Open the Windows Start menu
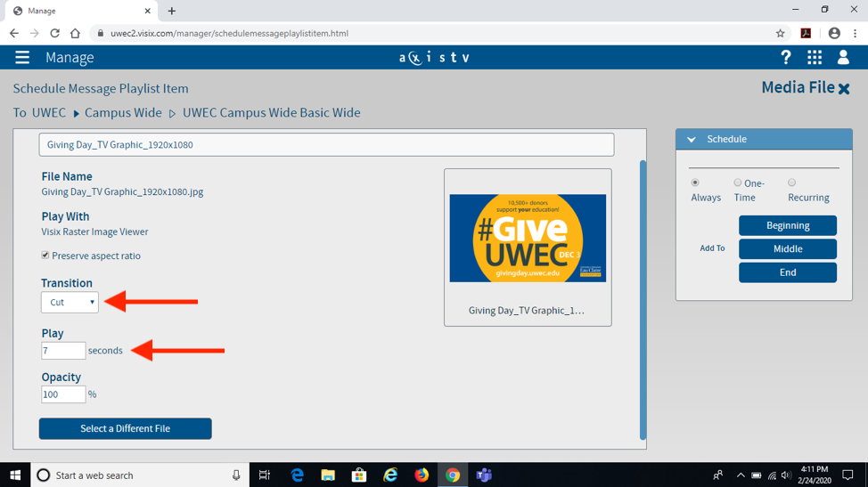This screenshot has height=487, width=868. click(15, 475)
